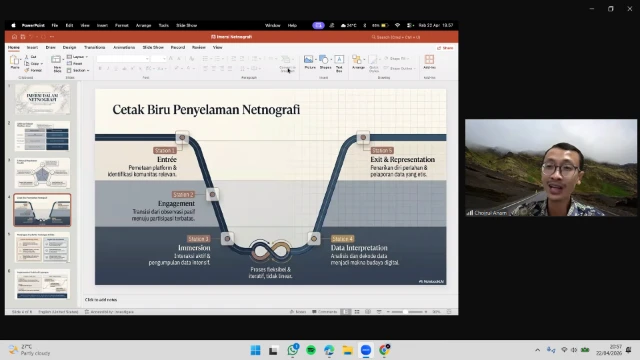Fit slide to window icon
This screenshot has height=360, width=640.
449,312
